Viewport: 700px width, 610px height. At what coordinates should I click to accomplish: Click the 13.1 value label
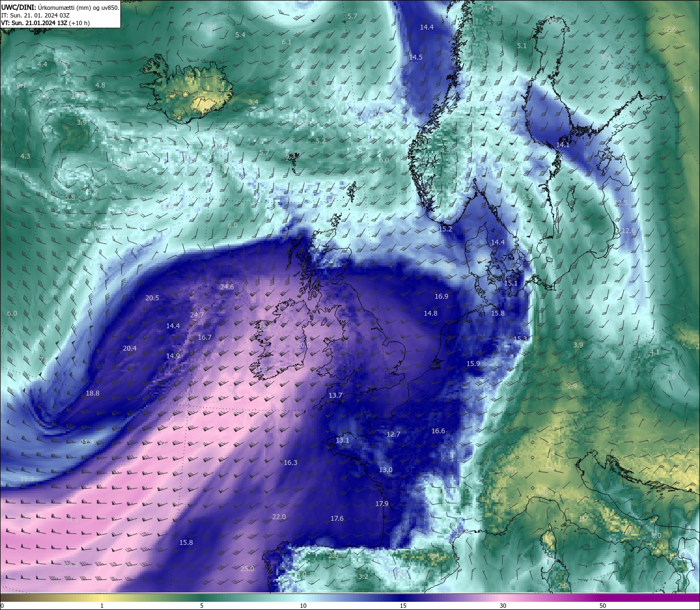[x=342, y=440]
